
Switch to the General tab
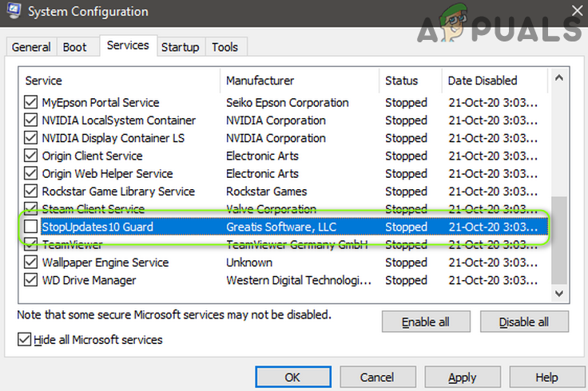(31, 47)
